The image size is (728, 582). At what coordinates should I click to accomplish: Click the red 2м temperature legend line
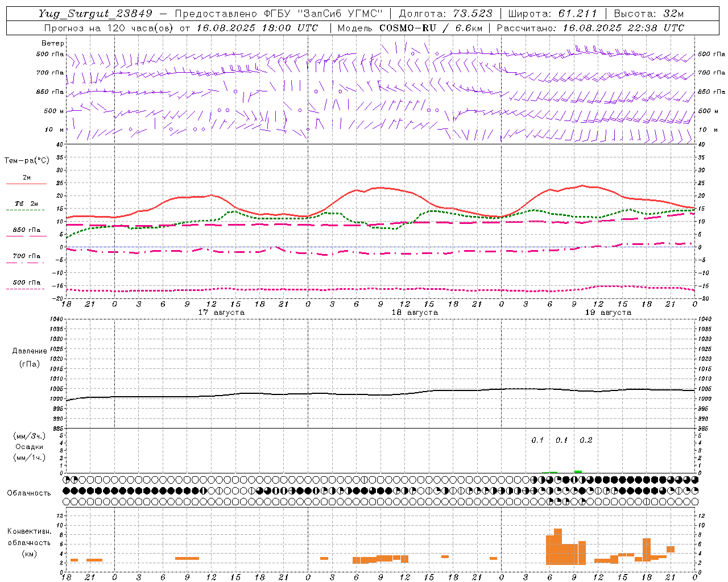[x=26, y=184]
